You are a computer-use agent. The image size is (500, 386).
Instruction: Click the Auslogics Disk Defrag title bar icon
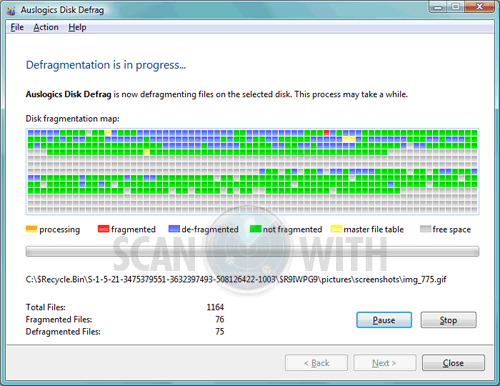point(11,10)
